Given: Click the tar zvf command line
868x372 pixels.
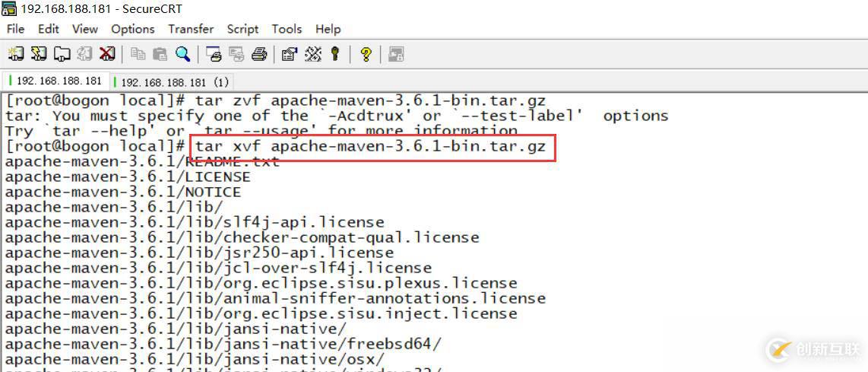Looking at the screenshot, I should point(276,101).
